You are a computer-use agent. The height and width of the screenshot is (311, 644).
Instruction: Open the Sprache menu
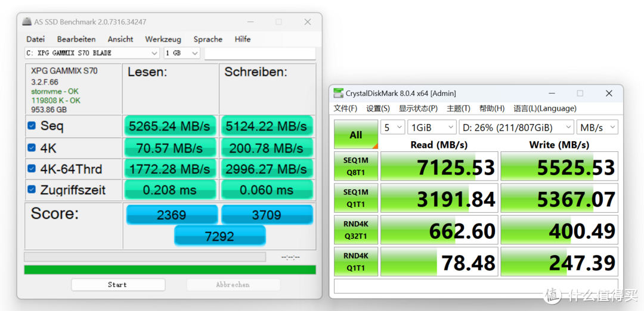click(x=208, y=39)
